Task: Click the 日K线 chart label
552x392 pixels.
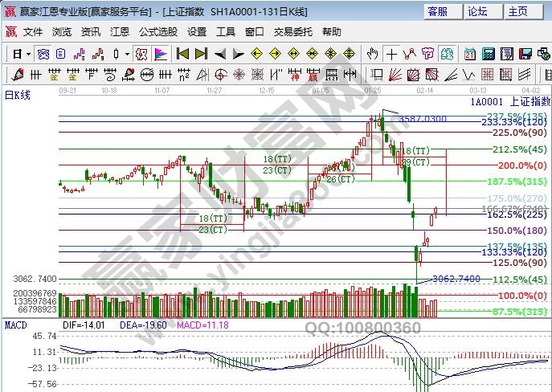Action: 18,96
